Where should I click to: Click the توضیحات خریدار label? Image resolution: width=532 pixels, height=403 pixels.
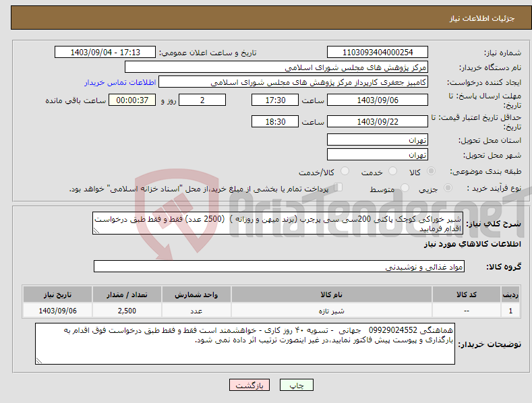click(x=490, y=344)
